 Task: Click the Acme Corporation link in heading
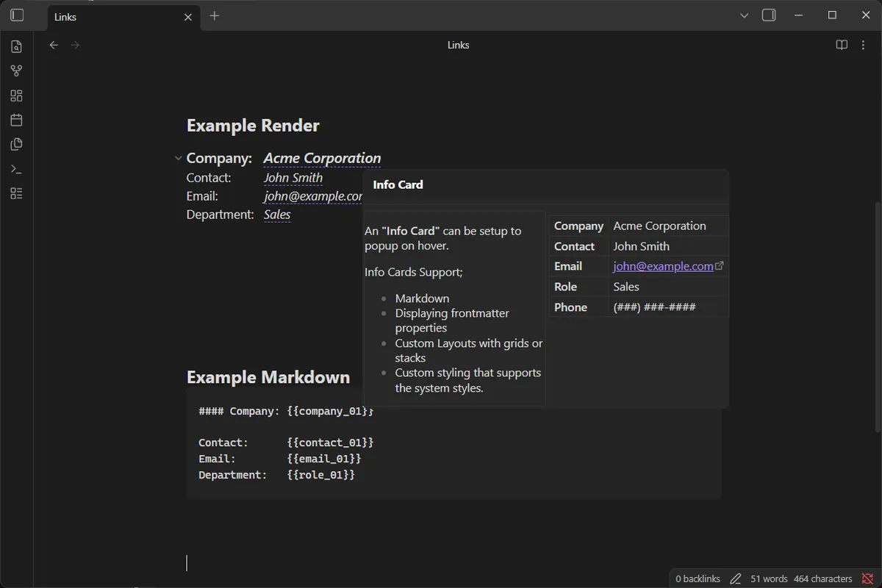pos(322,158)
